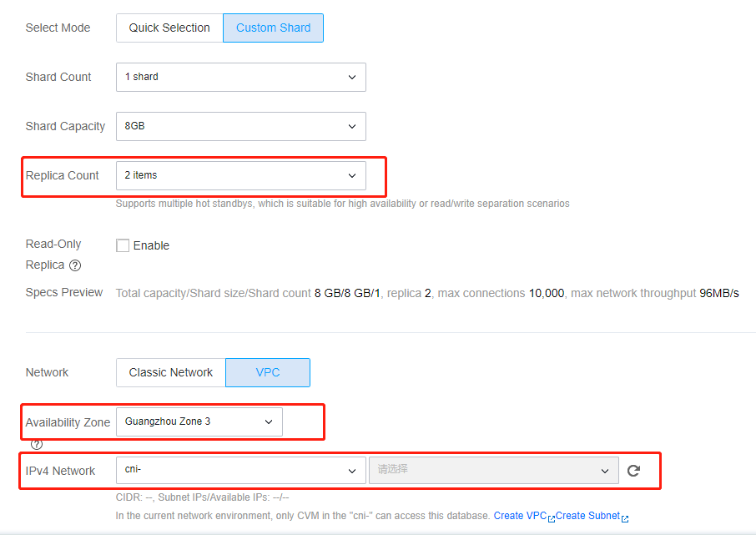This screenshot has width=756, height=535.
Task: Click the Replica Count chevron arrow
Action: coord(352,175)
